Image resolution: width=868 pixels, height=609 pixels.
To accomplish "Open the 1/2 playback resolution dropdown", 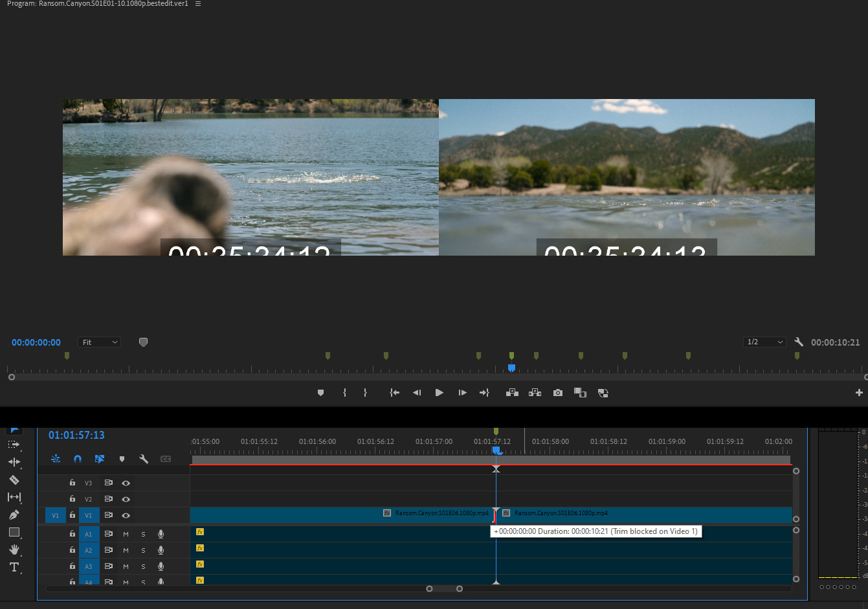I will [764, 342].
